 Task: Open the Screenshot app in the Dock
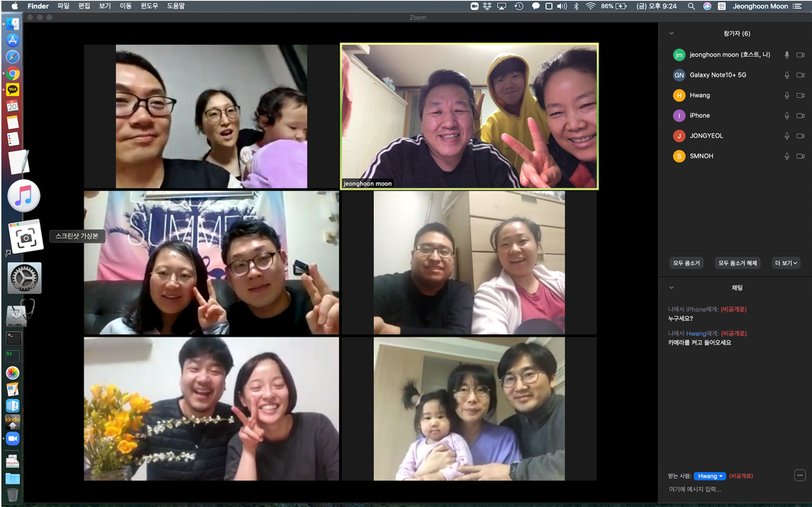[x=25, y=236]
